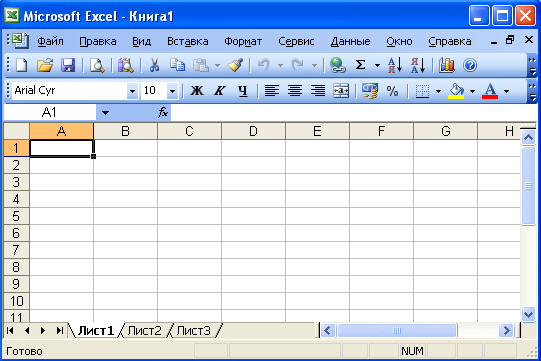
Task: Apply cell borders icon
Action: coord(422,91)
